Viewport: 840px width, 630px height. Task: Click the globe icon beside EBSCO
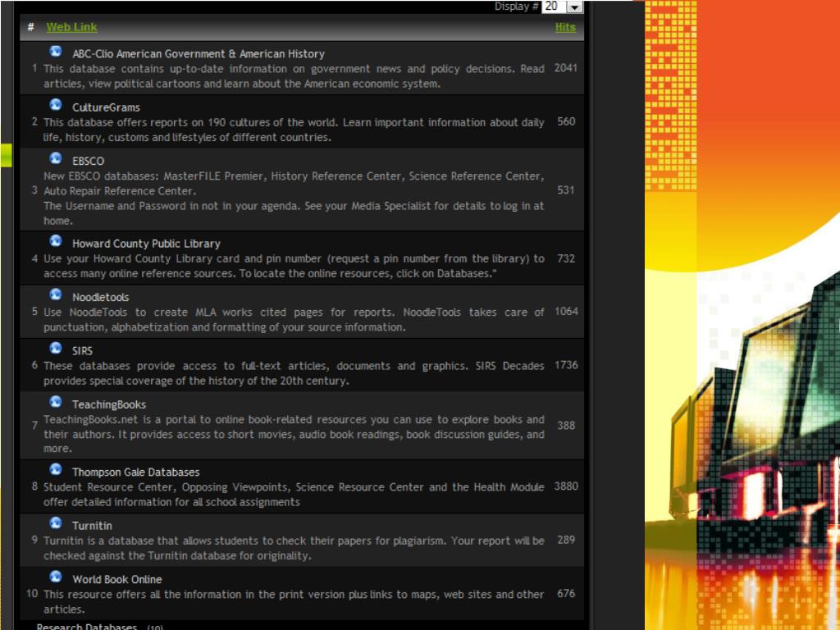[x=56, y=158]
